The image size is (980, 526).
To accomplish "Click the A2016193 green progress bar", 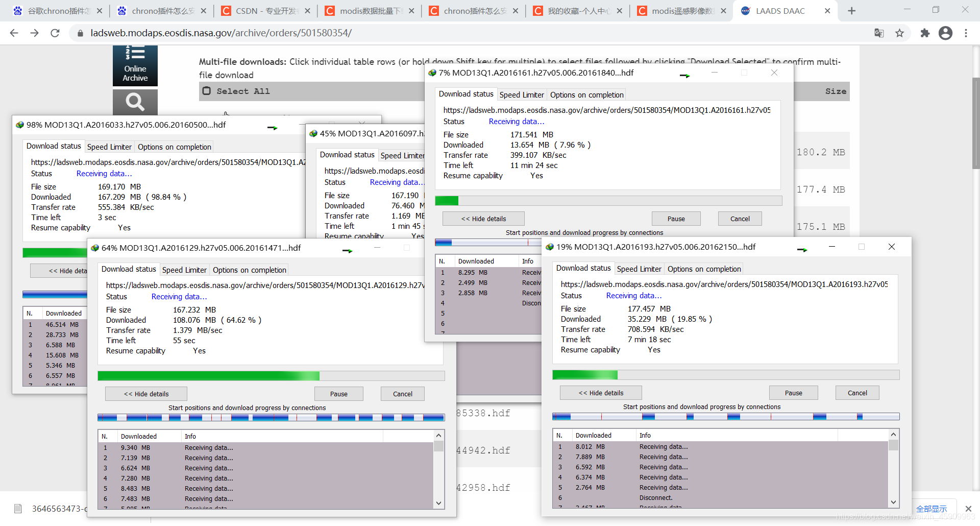I will tap(726, 375).
